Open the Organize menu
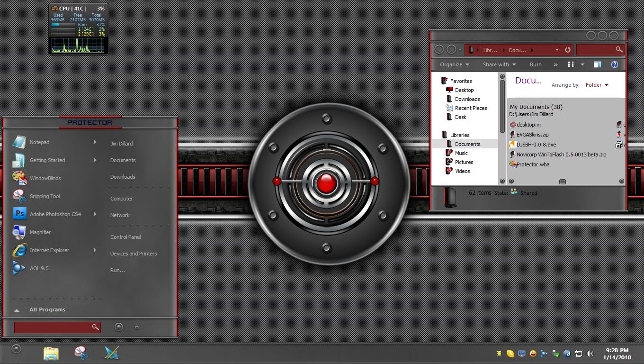 (454, 64)
